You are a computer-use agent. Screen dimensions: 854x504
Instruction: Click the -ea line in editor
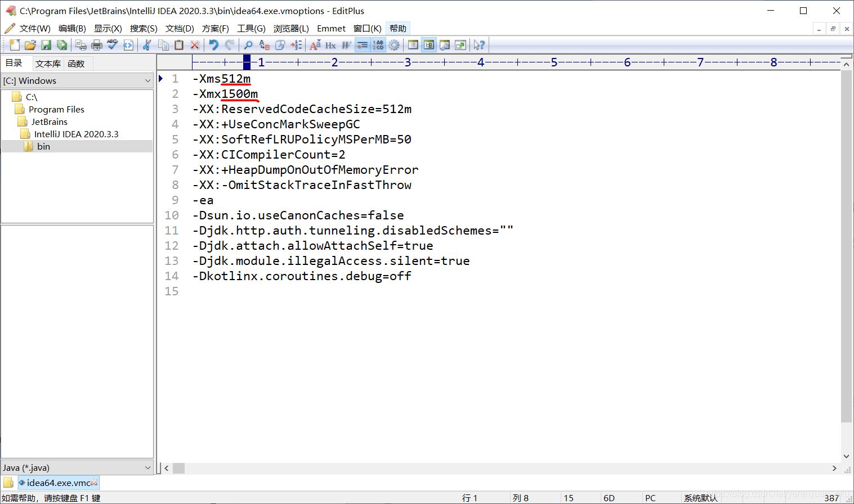203,200
